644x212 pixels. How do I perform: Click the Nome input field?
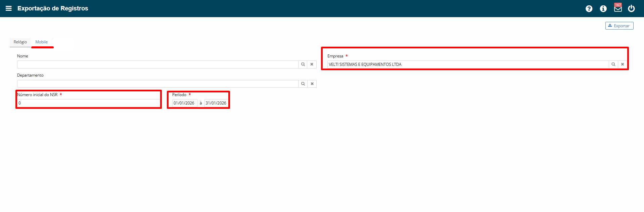[x=157, y=65]
